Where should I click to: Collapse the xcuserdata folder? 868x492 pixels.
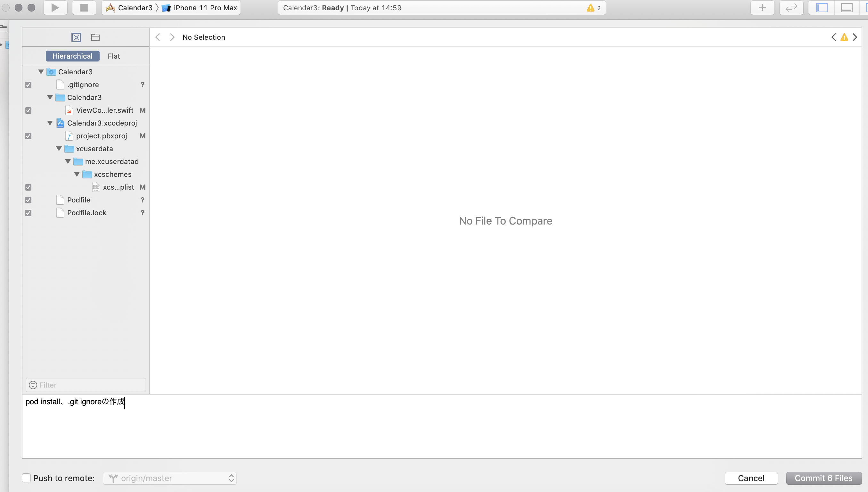click(59, 149)
